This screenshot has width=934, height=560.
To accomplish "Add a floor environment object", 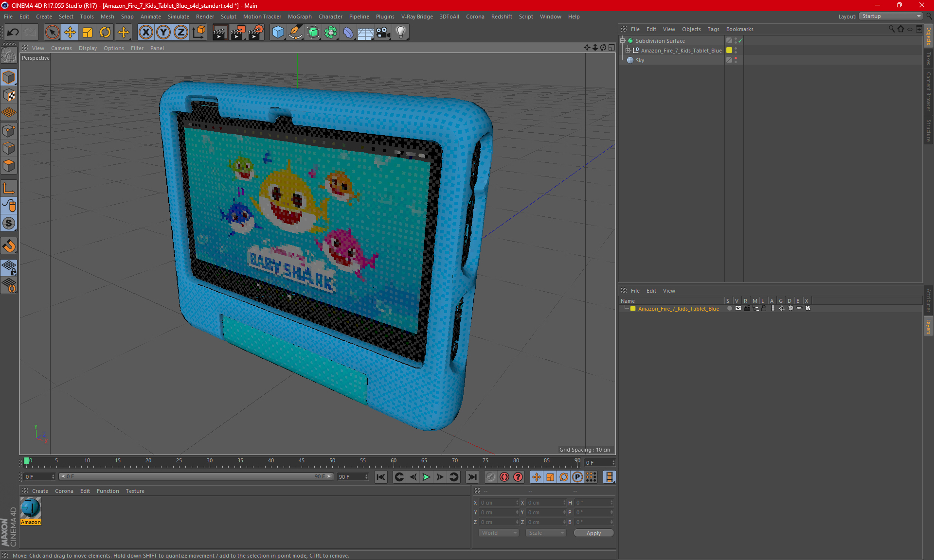I will [366, 32].
